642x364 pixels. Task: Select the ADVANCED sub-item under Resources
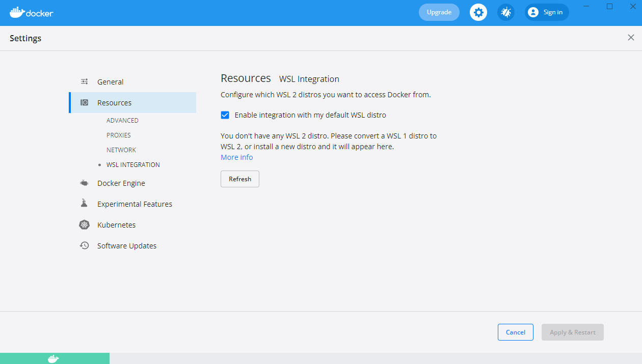click(x=122, y=121)
